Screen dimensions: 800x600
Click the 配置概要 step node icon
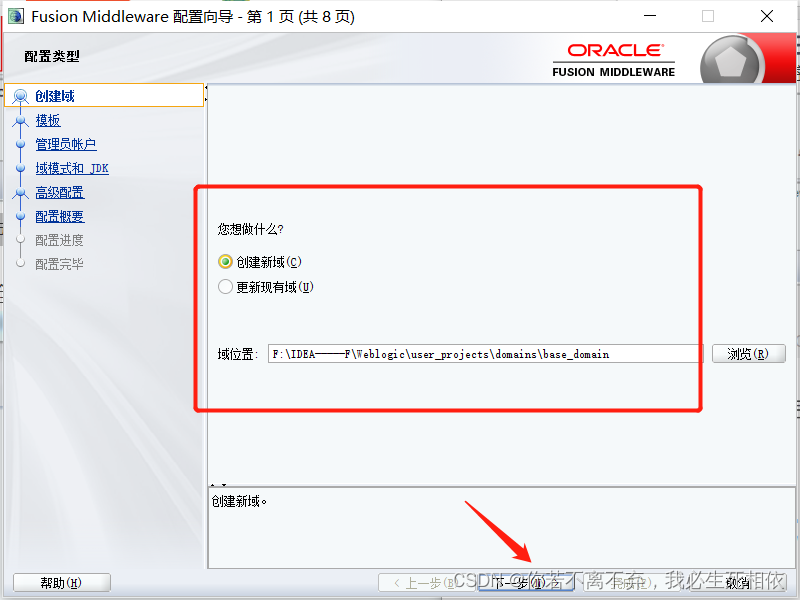point(20,216)
